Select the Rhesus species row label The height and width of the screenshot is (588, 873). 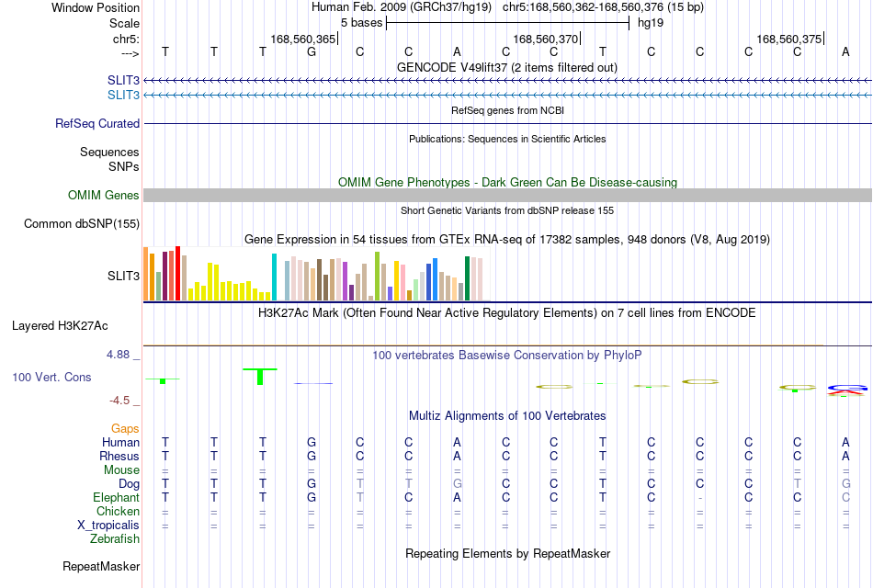pyautogui.click(x=119, y=456)
